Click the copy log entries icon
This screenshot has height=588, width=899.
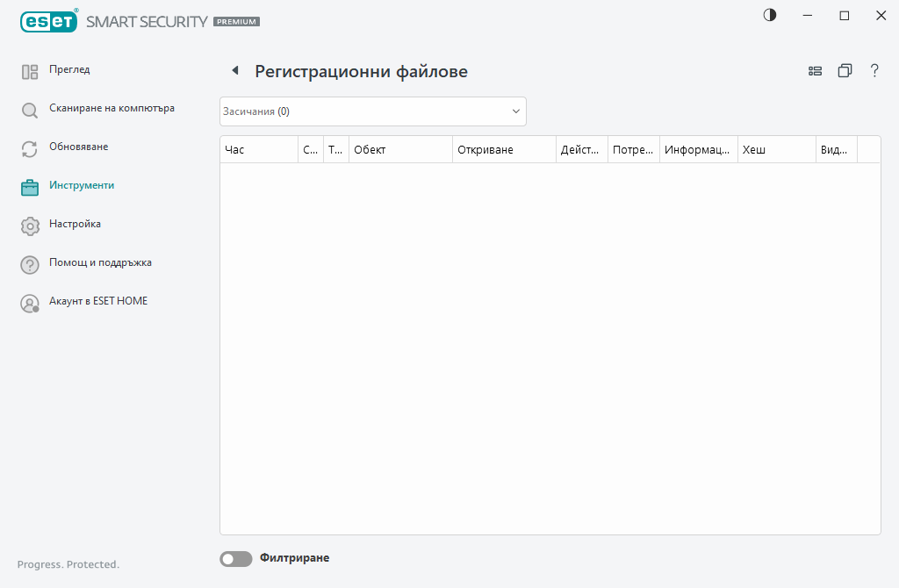[x=845, y=70]
